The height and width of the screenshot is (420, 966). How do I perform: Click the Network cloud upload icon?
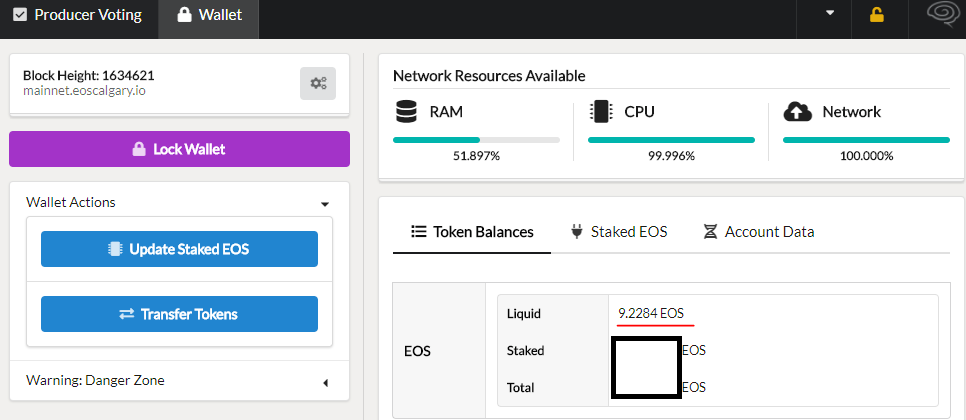[x=797, y=111]
